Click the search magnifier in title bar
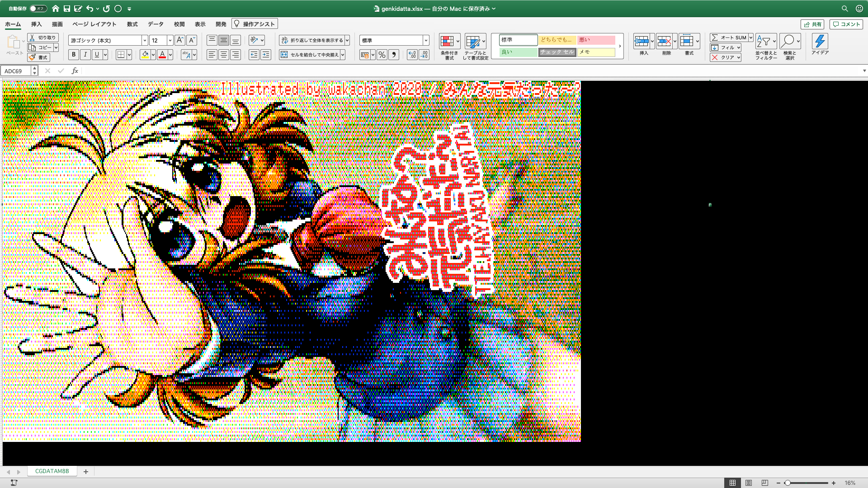The height and width of the screenshot is (488, 868). coord(844,9)
